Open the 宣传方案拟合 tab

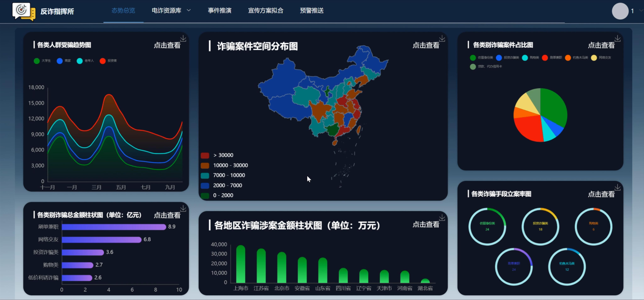pyautogui.click(x=266, y=11)
